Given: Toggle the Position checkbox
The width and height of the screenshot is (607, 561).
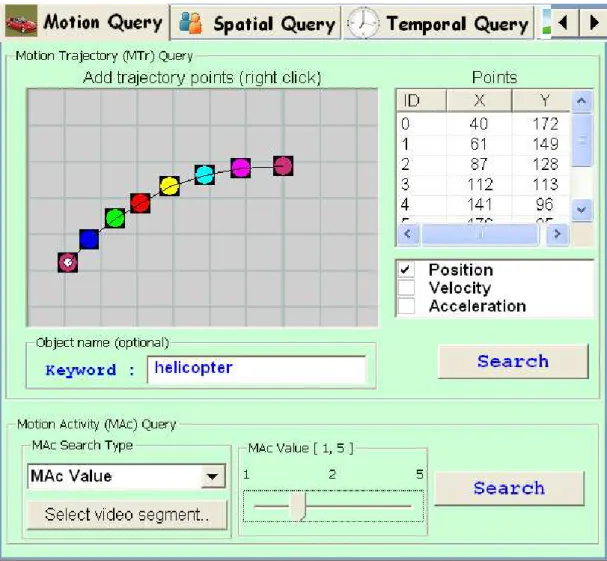Looking at the screenshot, I should [406, 269].
